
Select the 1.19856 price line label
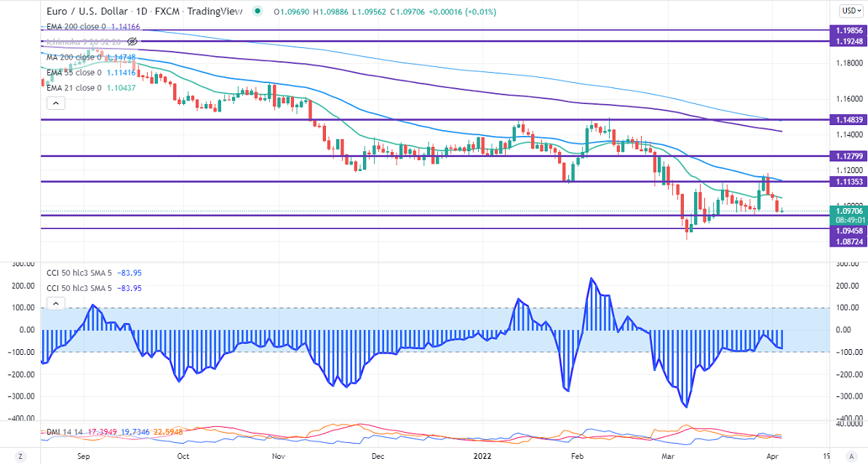coord(848,31)
